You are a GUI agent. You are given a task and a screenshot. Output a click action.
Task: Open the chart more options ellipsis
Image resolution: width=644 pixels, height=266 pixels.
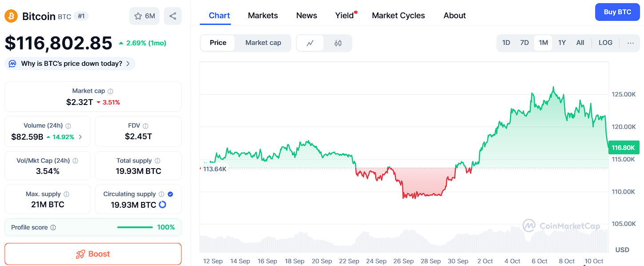631,43
